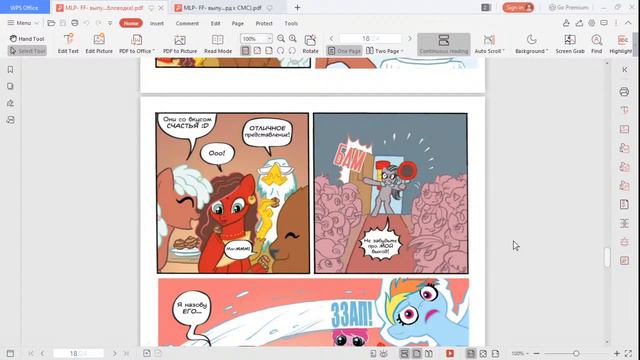Screen dimensions: 640x360
Task: Click the Edit Text tool
Action: coord(68,44)
